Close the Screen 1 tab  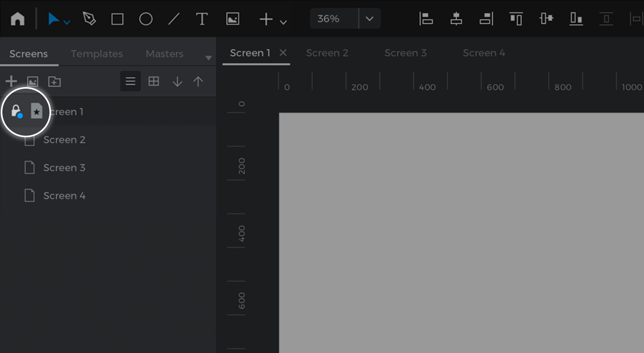pyautogui.click(x=283, y=53)
